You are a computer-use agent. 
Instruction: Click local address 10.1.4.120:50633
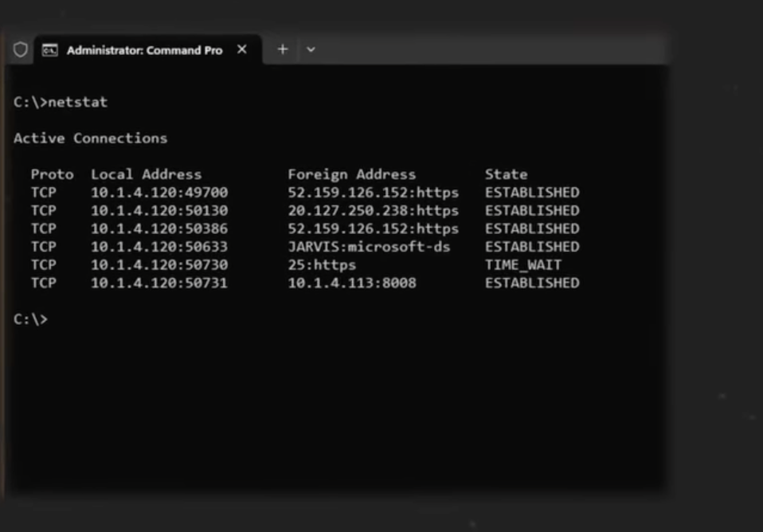tap(159, 247)
